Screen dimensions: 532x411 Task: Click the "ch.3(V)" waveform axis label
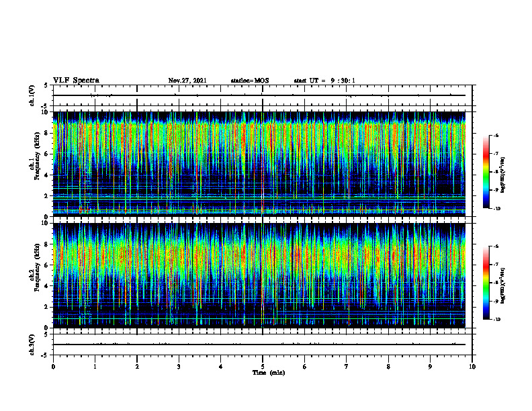coord(32,345)
